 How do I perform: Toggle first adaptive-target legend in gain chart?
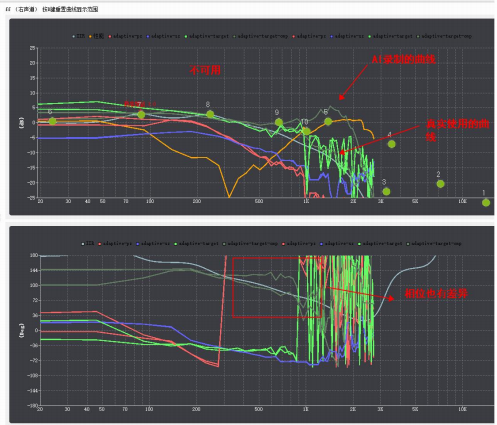pos(207,36)
